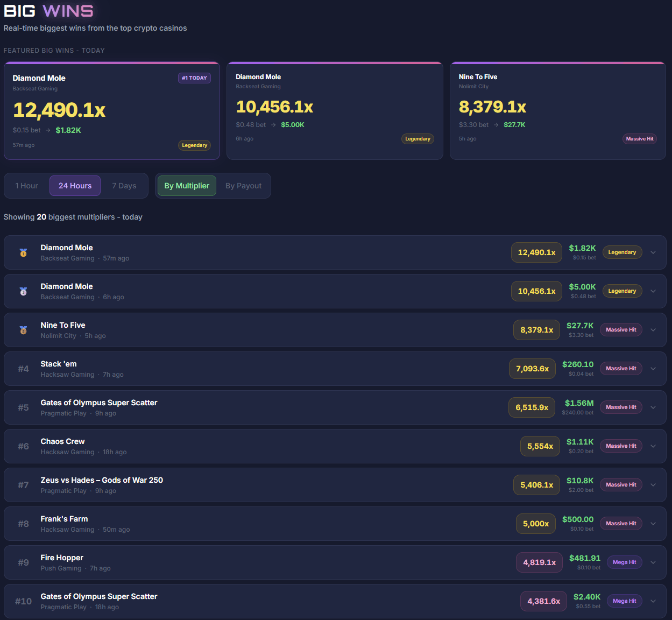
Task: Expand the Diamond Mole top row details
Action: click(x=653, y=252)
